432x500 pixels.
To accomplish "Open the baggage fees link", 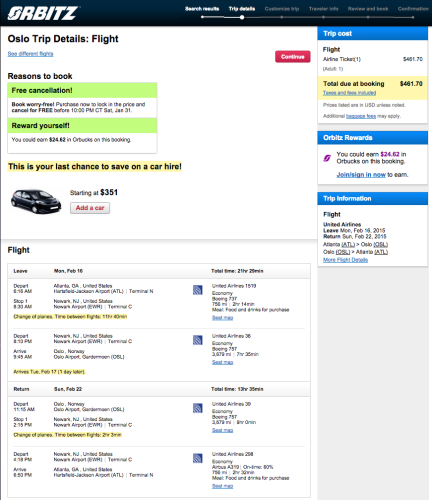I will pos(361,116).
